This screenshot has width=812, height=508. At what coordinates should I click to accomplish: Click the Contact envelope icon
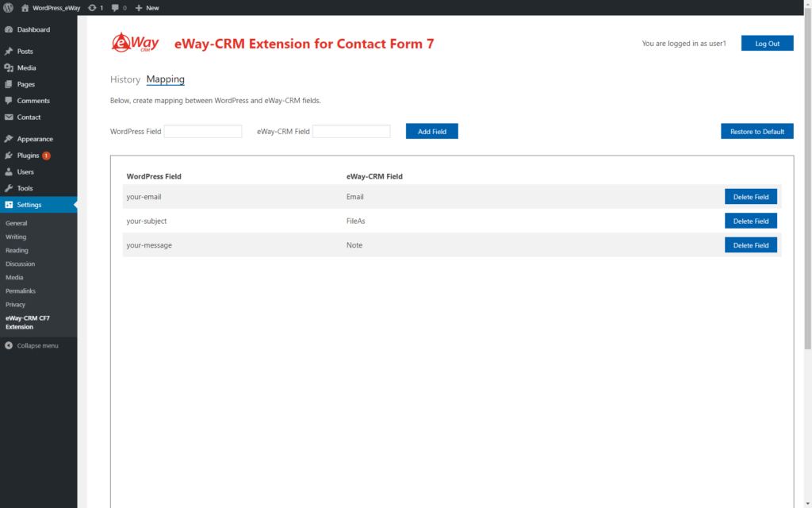(x=9, y=117)
